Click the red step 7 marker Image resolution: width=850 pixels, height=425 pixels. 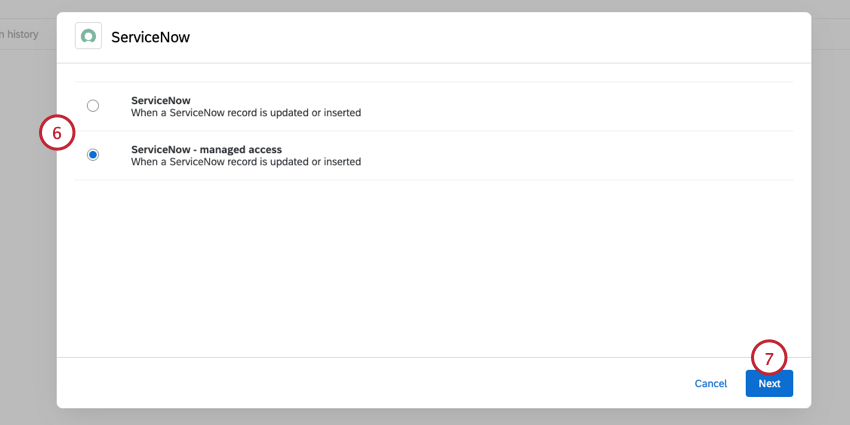coord(769,359)
